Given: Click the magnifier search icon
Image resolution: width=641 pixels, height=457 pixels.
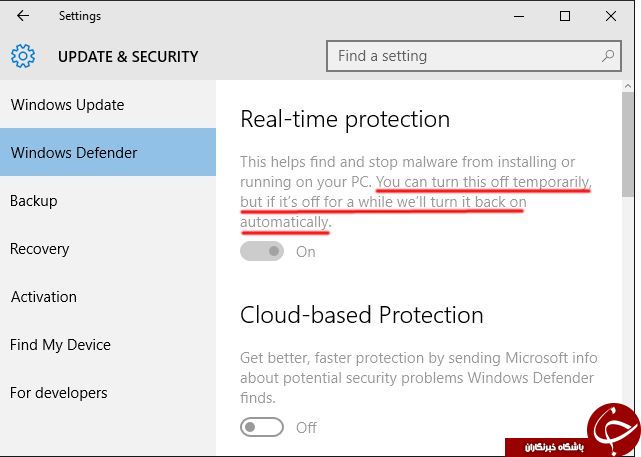Looking at the screenshot, I should [x=608, y=56].
